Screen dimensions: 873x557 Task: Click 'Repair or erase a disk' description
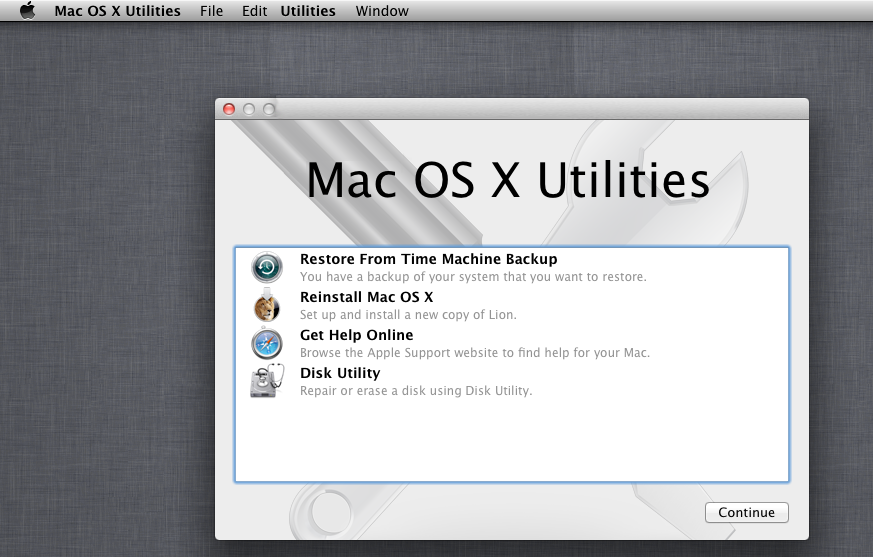click(x=416, y=390)
